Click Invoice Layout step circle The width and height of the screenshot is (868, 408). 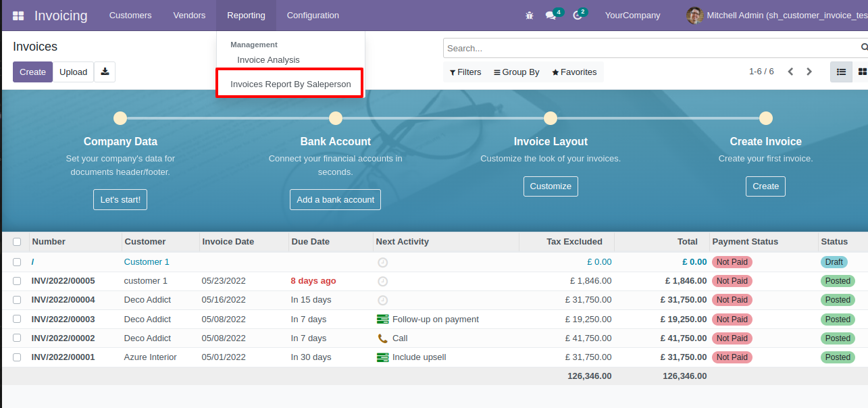click(551, 118)
